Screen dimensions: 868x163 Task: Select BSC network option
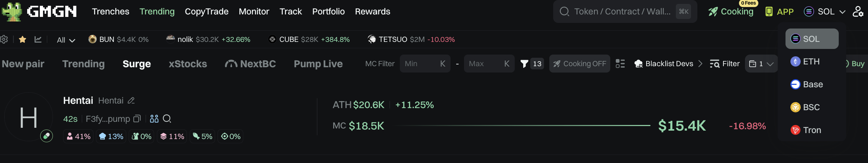click(811, 107)
